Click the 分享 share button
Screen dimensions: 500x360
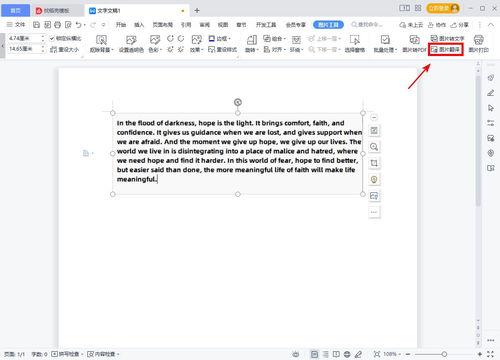pyautogui.click(x=460, y=25)
